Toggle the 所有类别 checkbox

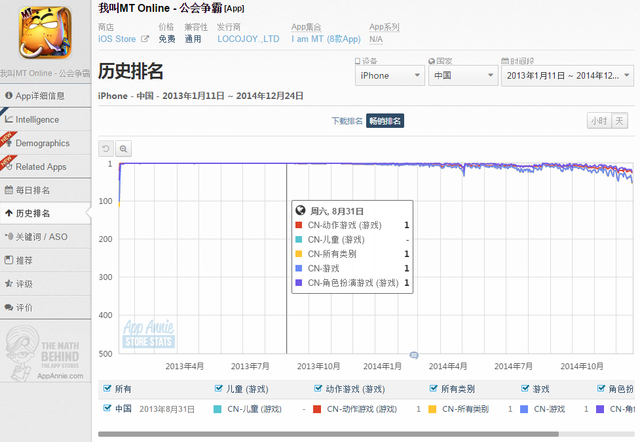(x=433, y=388)
